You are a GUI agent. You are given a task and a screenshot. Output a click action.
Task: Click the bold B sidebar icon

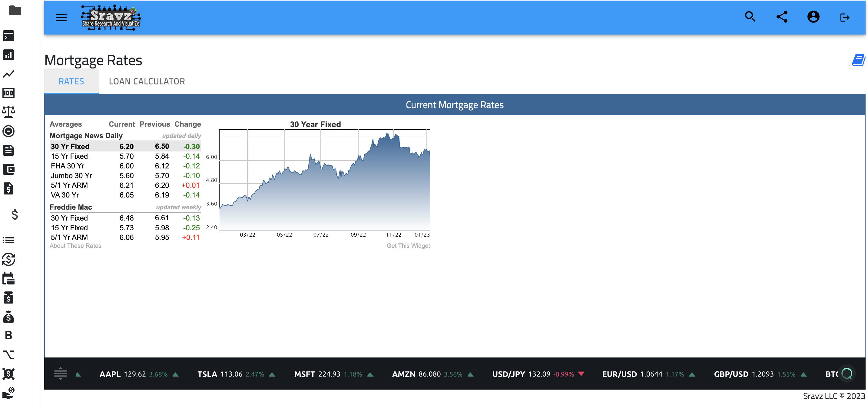8,335
